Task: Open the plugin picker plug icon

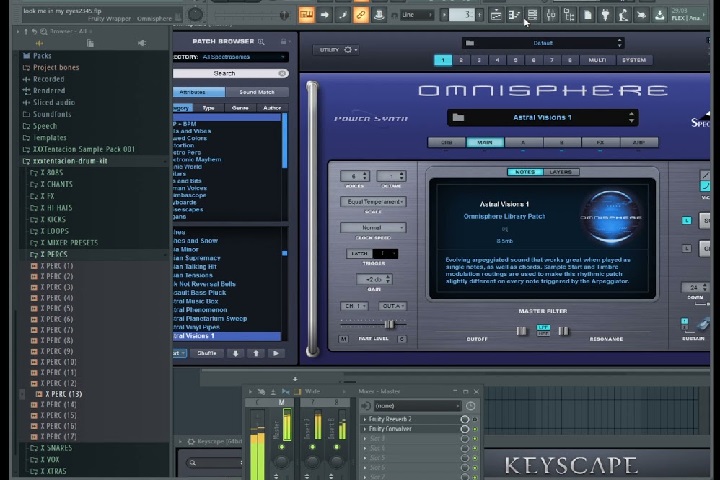Action: pos(605,15)
